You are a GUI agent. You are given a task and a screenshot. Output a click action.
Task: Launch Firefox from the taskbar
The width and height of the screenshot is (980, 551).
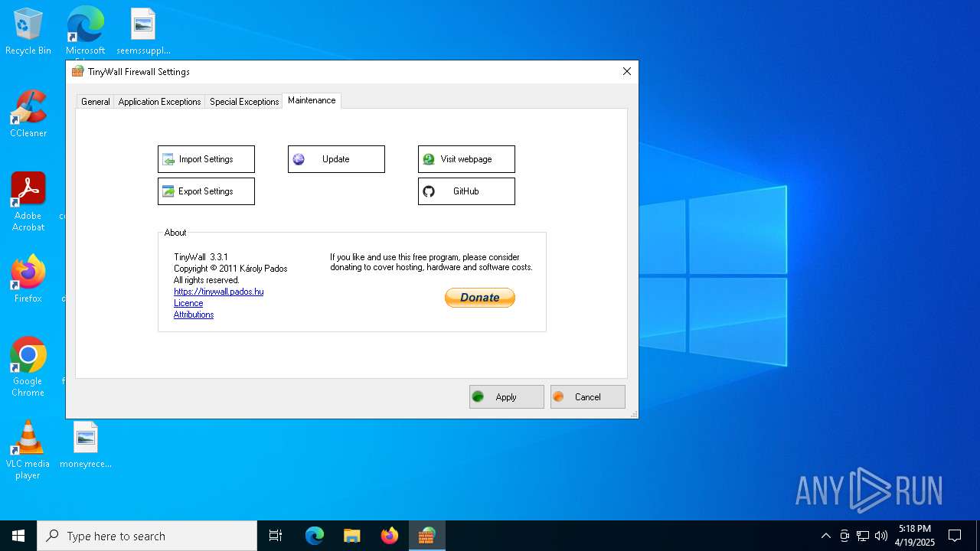pos(390,536)
